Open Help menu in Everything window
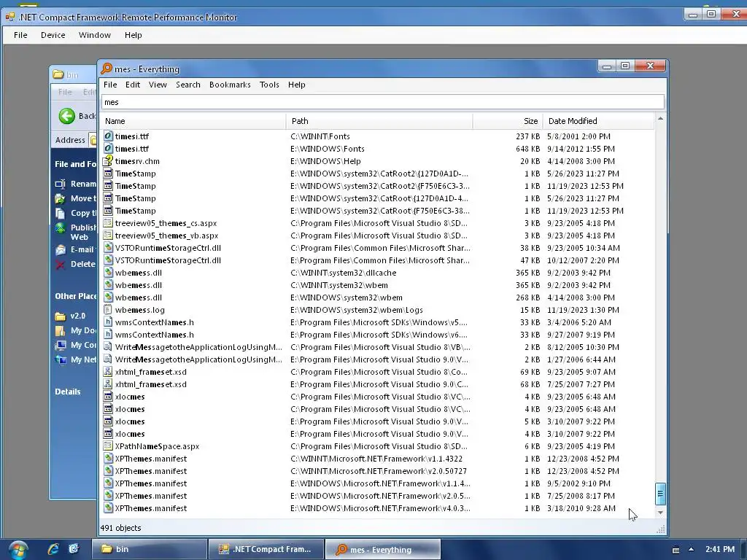The height and width of the screenshot is (560, 747). click(x=296, y=85)
